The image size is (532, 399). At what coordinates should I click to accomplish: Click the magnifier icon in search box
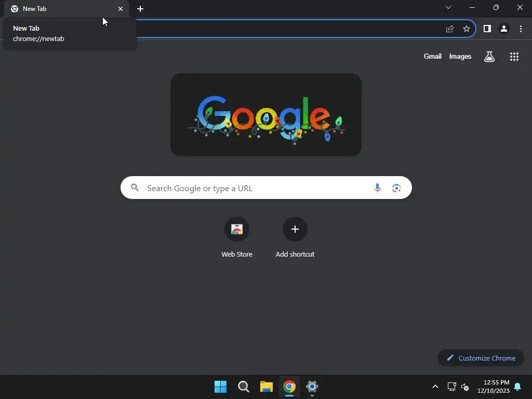pyautogui.click(x=135, y=188)
